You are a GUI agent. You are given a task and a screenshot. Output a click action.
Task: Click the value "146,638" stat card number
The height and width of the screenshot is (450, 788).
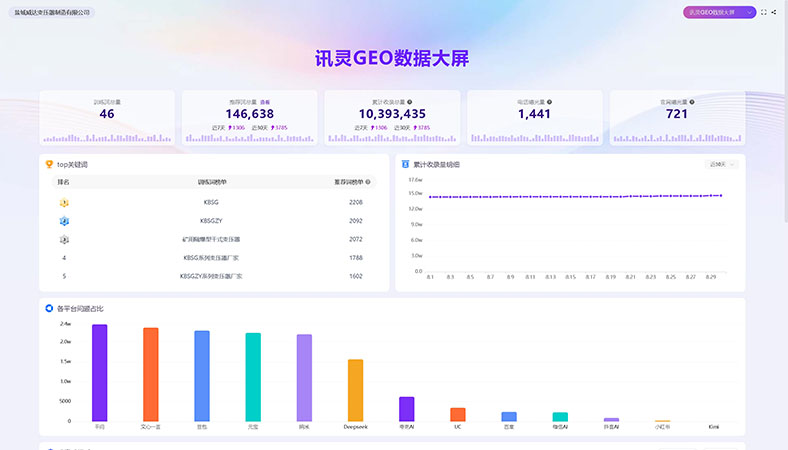click(250, 114)
